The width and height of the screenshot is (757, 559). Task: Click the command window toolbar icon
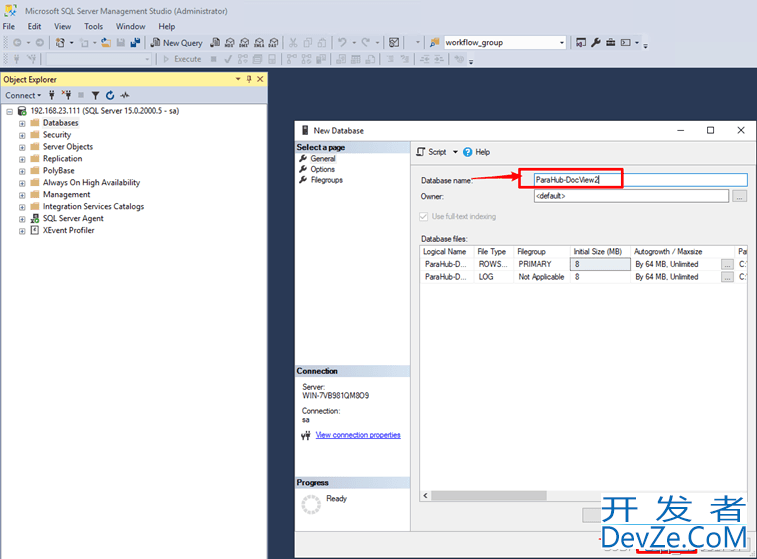pyautogui.click(x=626, y=43)
